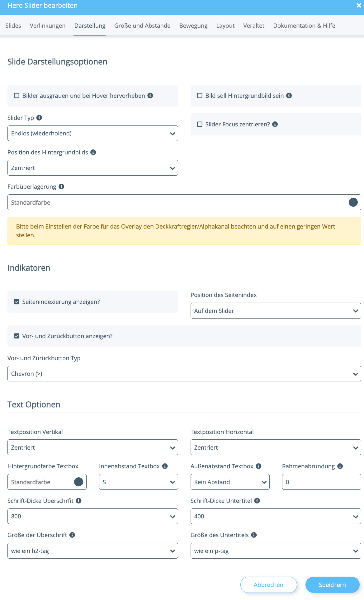This screenshot has width=364, height=600.
Task: Uncheck Seitenindexierung anzeigen checkbox
Action: coord(17,302)
